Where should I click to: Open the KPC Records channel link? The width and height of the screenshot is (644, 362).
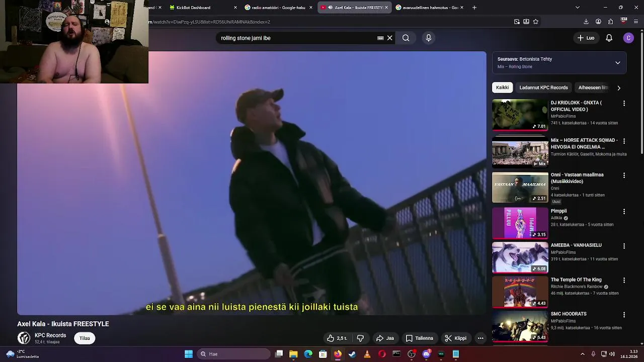50,335
